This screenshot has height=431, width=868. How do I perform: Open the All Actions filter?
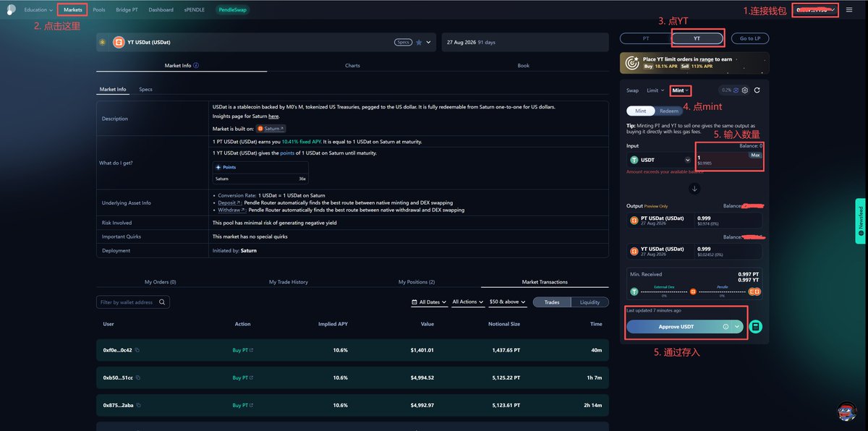(468, 302)
